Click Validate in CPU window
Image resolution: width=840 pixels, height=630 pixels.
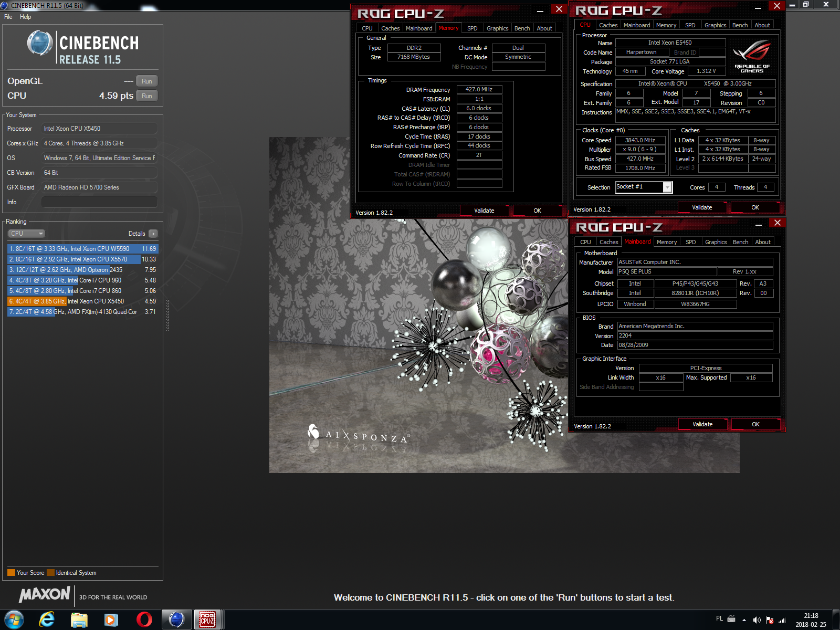[x=702, y=207]
